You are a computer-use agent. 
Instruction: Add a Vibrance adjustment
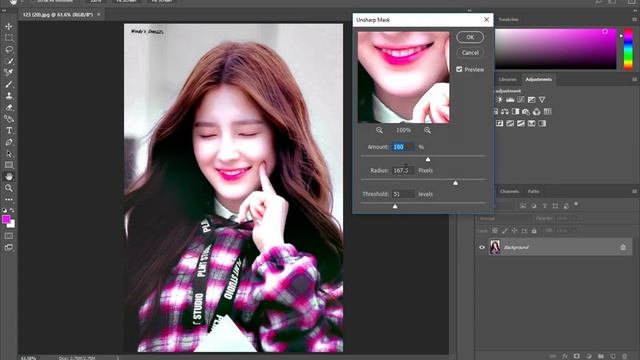542,100
